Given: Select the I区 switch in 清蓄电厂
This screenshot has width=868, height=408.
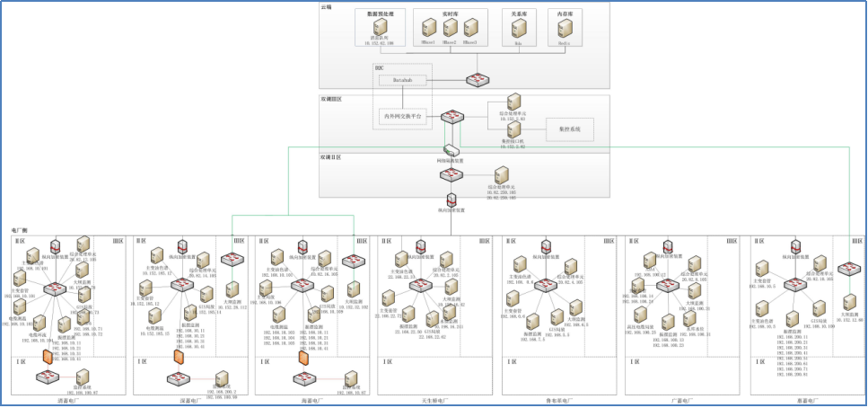Looking at the screenshot, I should click(x=48, y=377).
